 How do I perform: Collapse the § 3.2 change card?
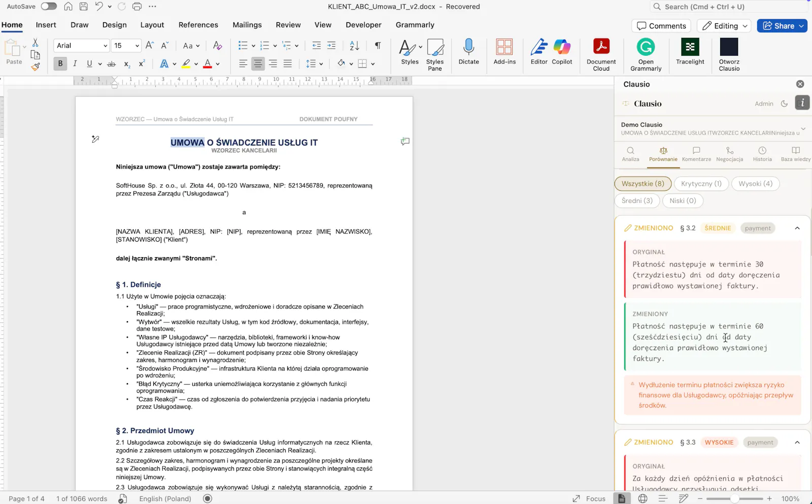(797, 228)
